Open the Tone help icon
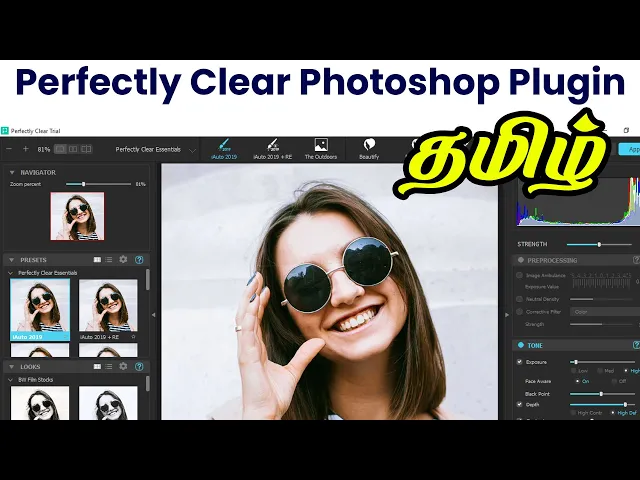Viewport: 640px width, 480px height. coord(636,345)
